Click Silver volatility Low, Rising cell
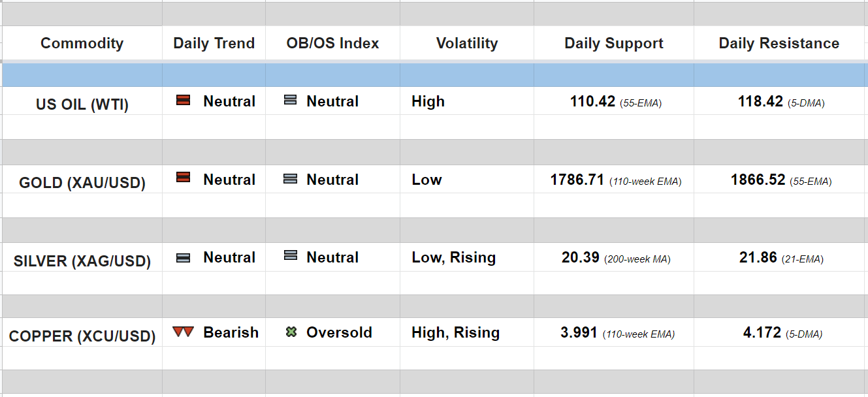 click(453, 257)
